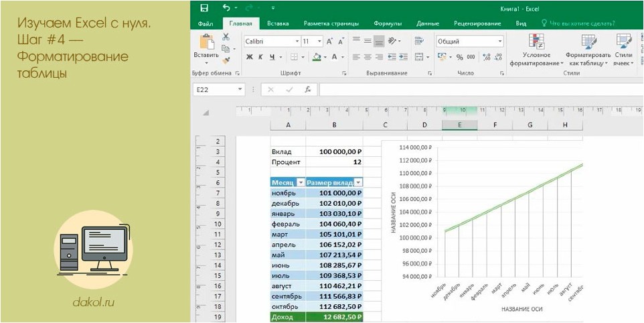The height and width of the screenshot is (323, 644).
Task: Click the 'Что вы хотите сделать?' search box
Action: (x=578, y=23)
